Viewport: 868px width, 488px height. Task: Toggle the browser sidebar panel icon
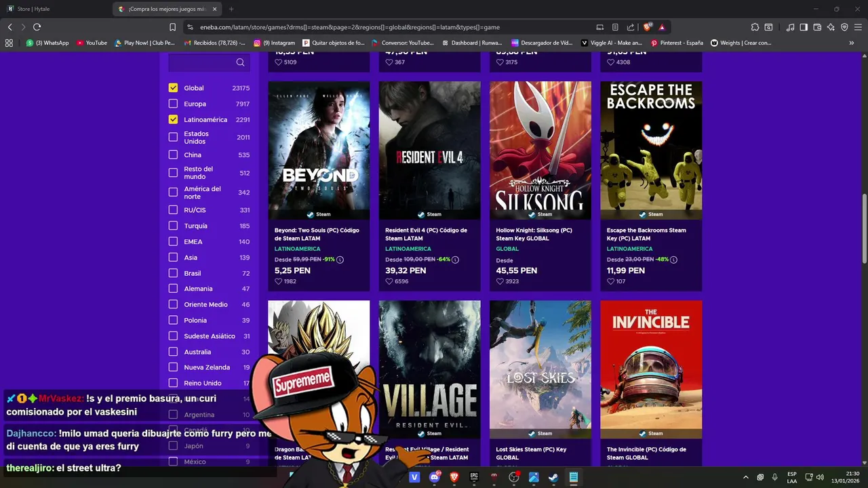pos(804,27)
